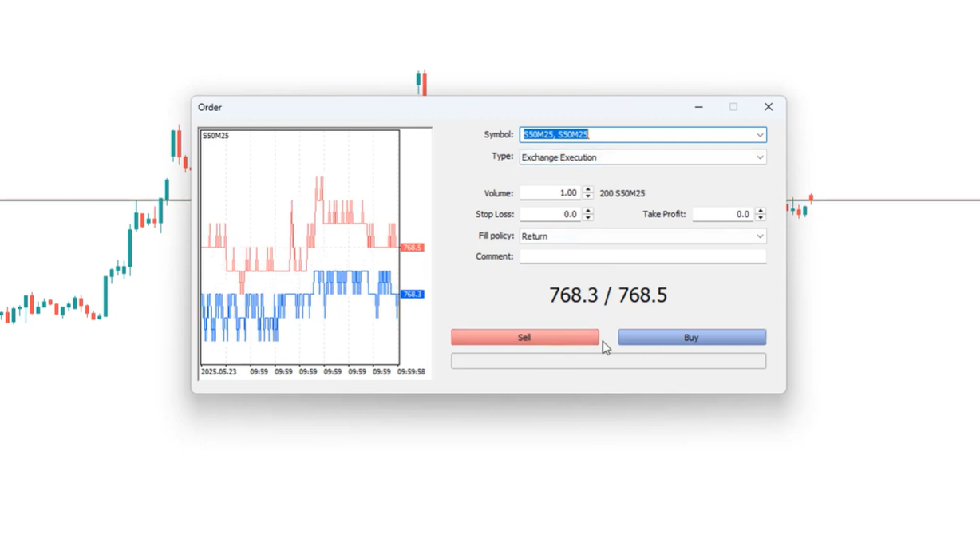Click the red Sell button
Image resolution: width=980 pixels, height=535 pixels.
click(524, 337)
